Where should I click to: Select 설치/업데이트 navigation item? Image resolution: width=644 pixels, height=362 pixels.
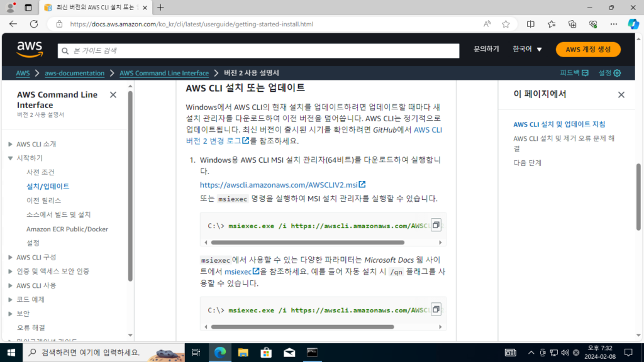48,186
